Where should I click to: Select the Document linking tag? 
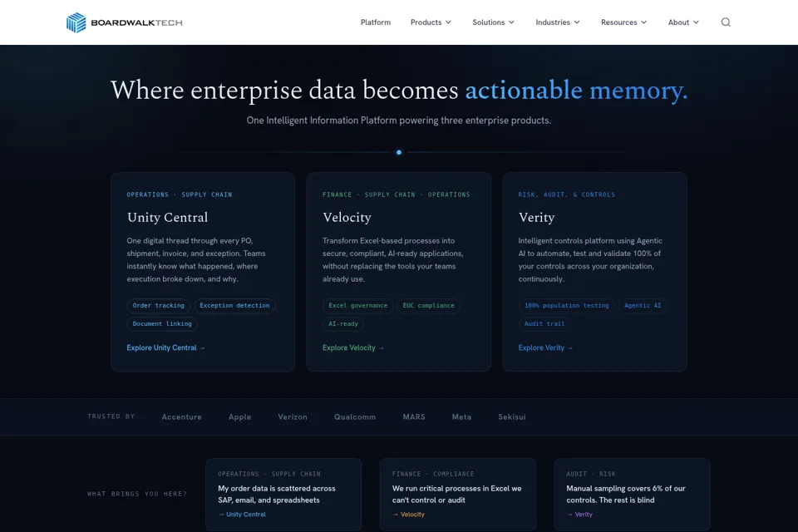(162, 324)
